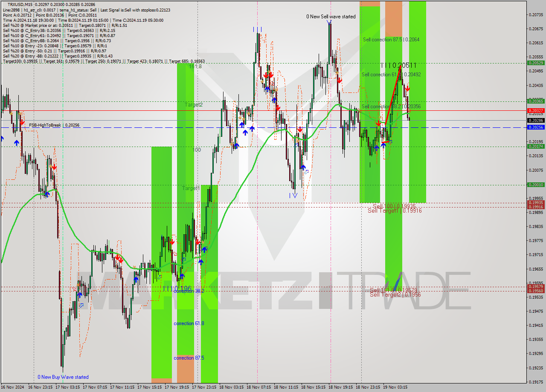Click the '100' Fibonacci level label
Viewport: 546px width, 392px height.
[x=196, y=150]
